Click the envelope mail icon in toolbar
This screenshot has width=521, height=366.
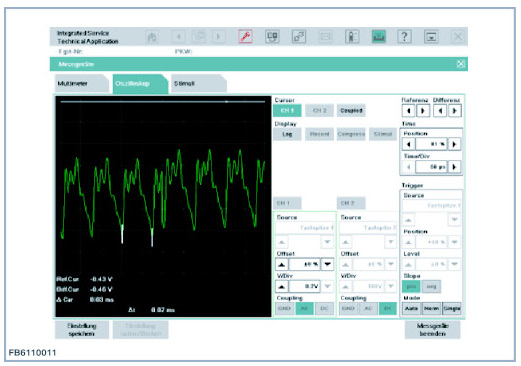(325, 36)
